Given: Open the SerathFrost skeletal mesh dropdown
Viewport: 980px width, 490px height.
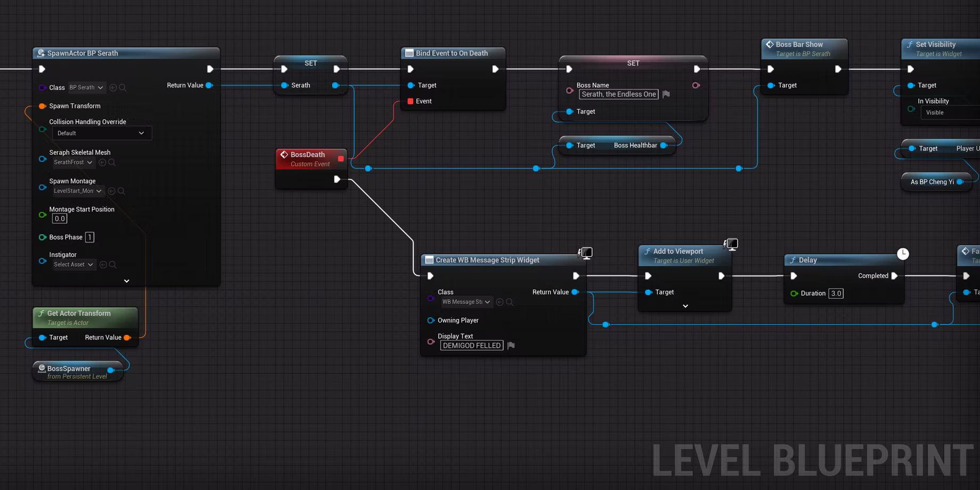Looking at the screenshot, I should click(x=73, y=162).
